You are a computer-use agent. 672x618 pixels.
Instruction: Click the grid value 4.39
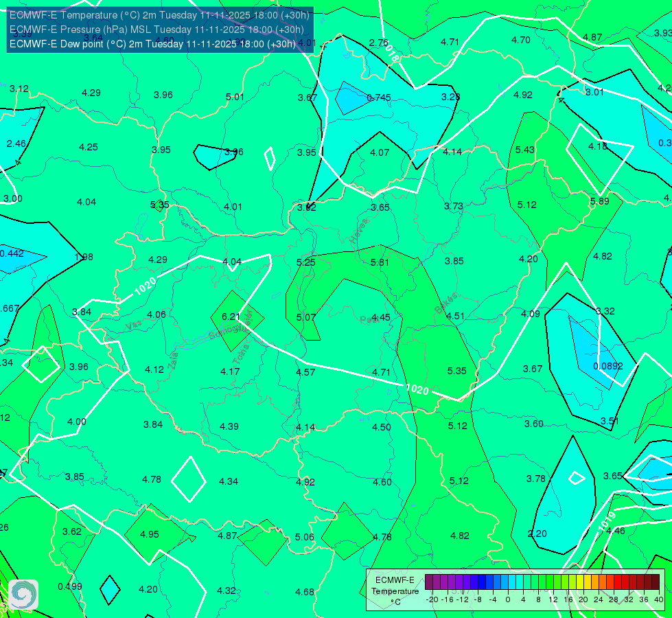click(229, 426)
